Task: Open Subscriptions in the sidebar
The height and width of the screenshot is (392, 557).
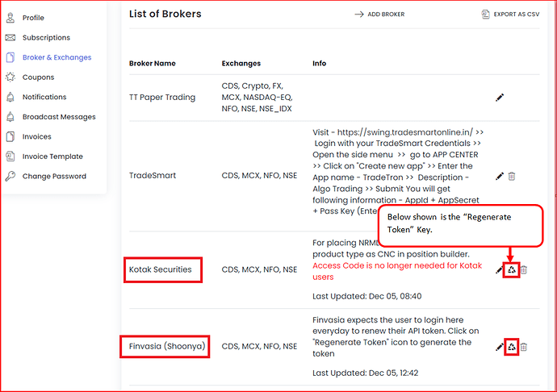Action: point(46,38)
